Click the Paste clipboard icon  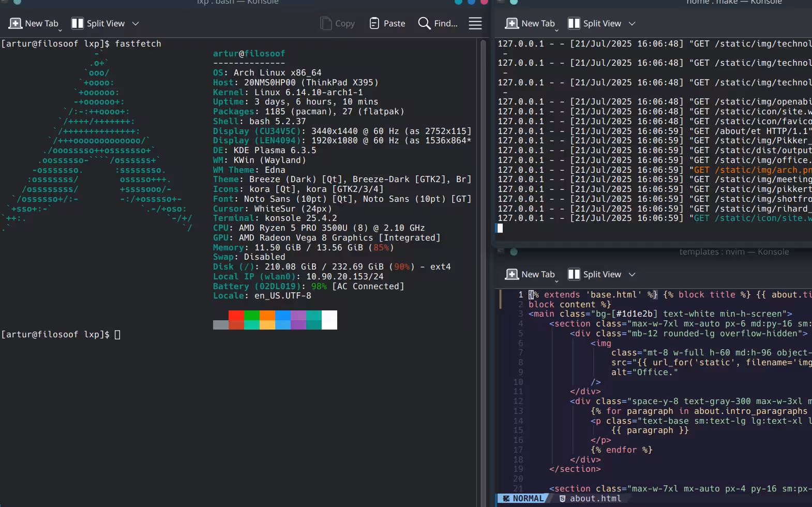(x=374, y=23)
